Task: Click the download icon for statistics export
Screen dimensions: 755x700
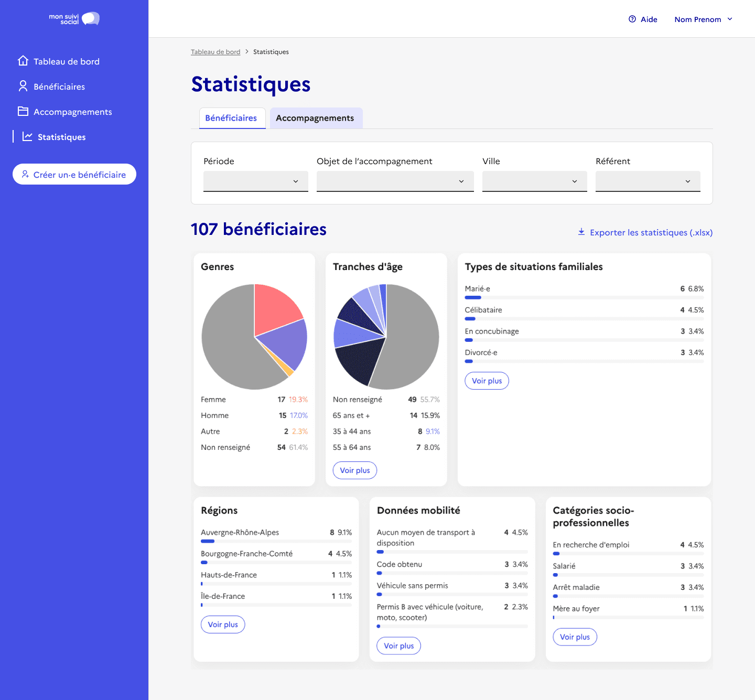Action: (x=581, y=232)
